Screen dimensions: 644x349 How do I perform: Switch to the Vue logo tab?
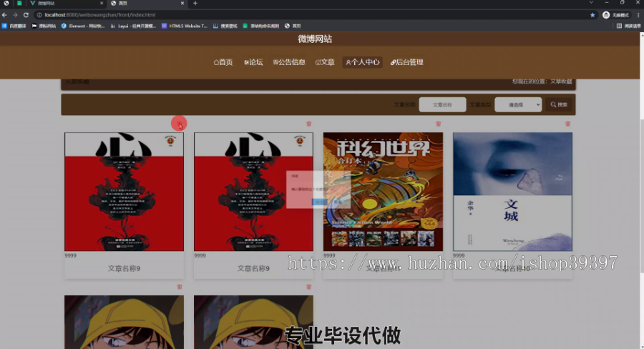click(x=66, y=4)
